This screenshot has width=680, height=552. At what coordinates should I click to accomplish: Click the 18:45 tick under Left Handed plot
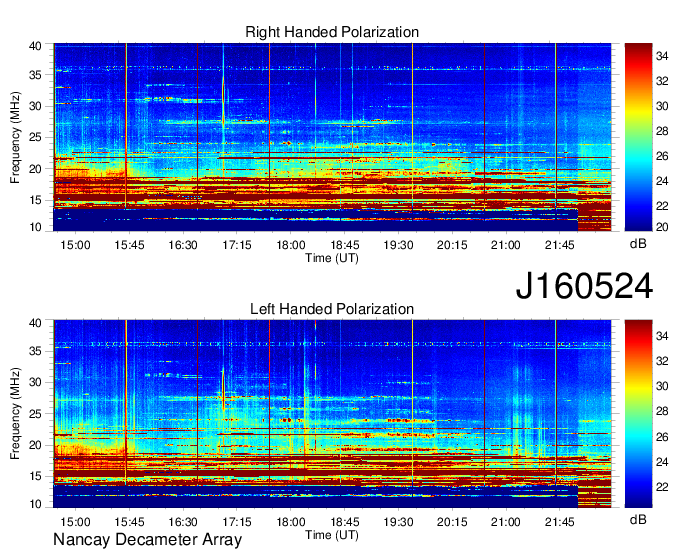click(345, 521)
